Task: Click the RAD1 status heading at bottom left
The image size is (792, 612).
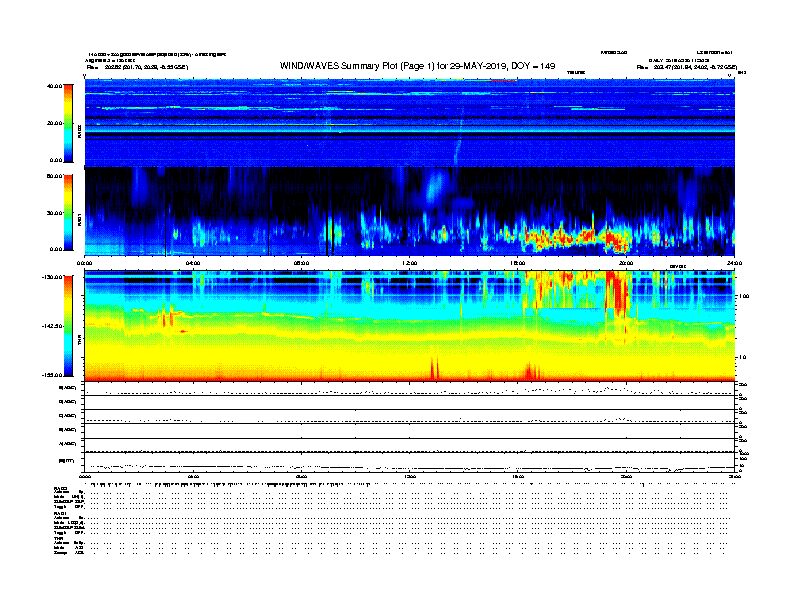Action: [61, 514]
